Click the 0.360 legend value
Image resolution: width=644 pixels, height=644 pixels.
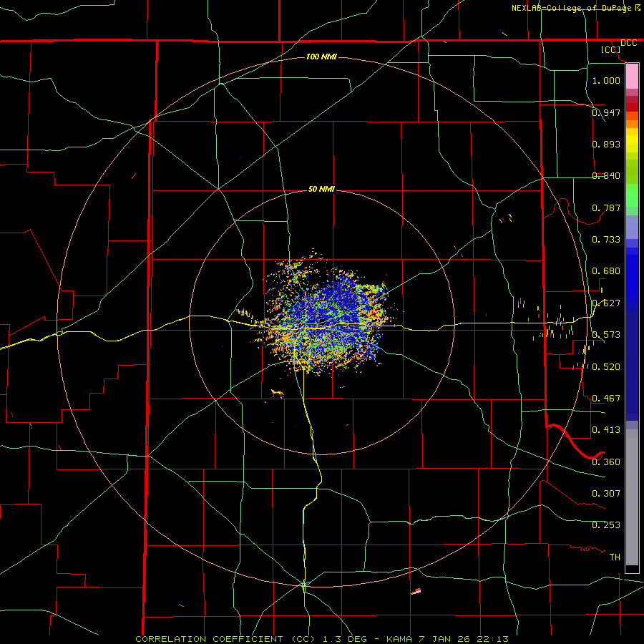coord(606,462)
